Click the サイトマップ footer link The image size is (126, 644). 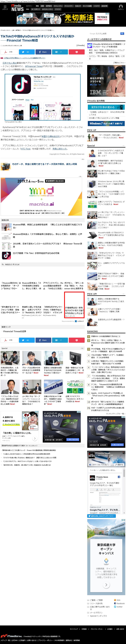tap(74, 629)
